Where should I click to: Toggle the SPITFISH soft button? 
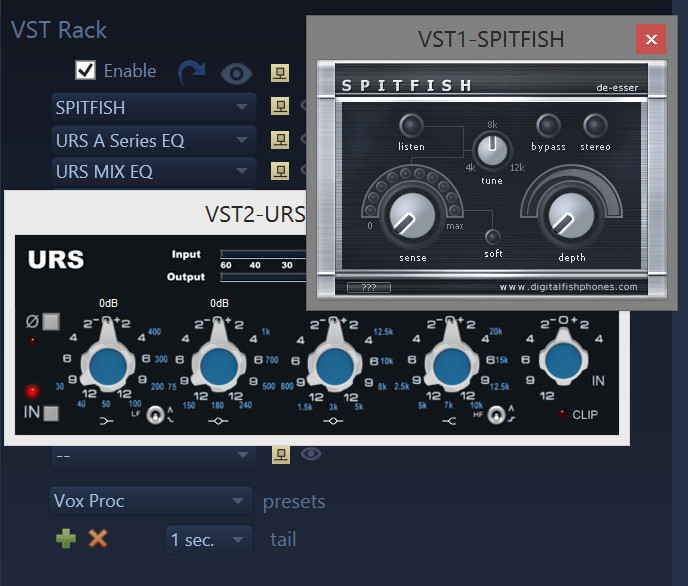pyautogui.click(x=493, y=237)
